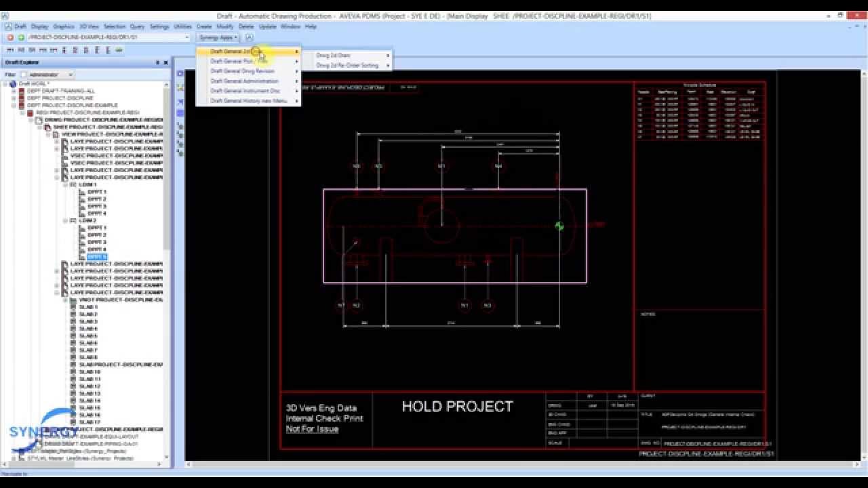Open the Utilities menu
868x488 pixels.
point(182,26)
